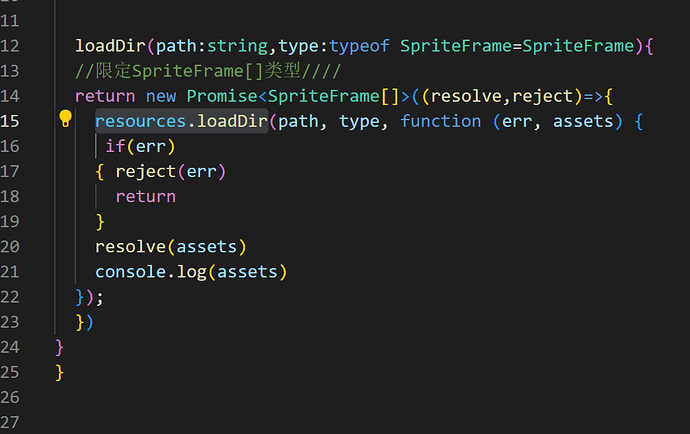Image resolution: width=690 pixels, height=434 pixels.
Task: Click the 'function' keyword in the callback
Action: click(x=440, y=121)
